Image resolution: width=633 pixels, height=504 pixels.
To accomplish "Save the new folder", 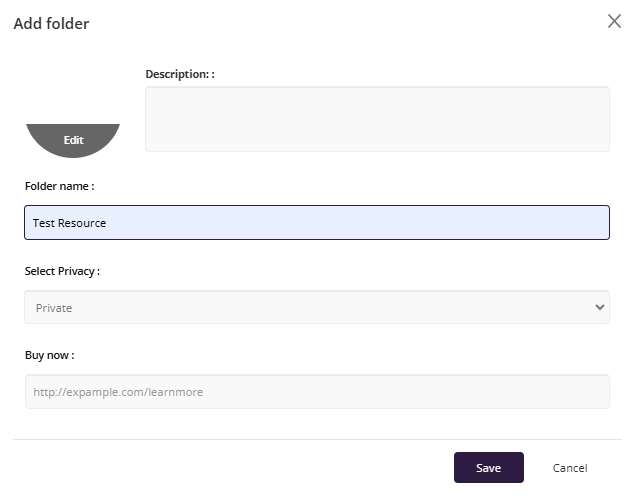I will pos(488,468).
